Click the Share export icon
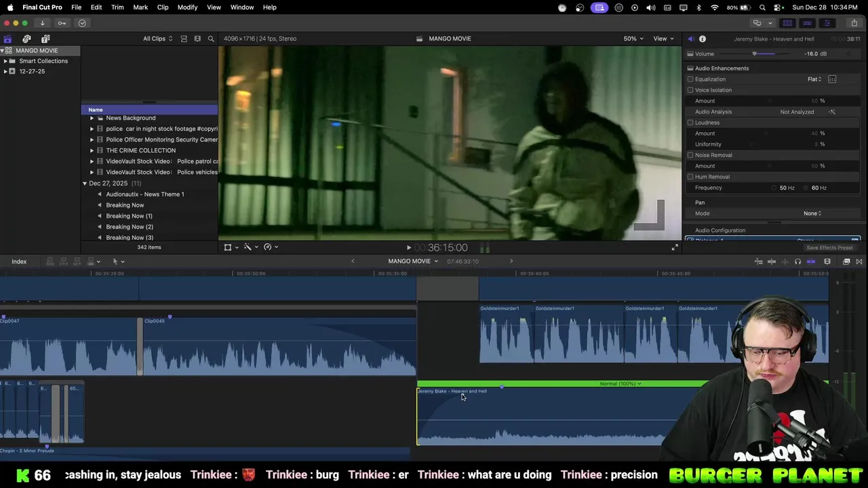 (x=854, y=23)
